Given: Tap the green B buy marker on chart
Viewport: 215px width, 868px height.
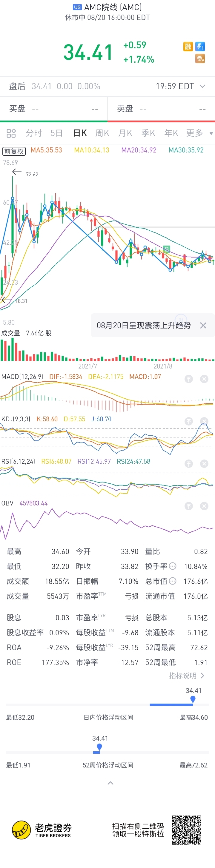Looking at the screenshot, I should pyautogui.click(x=166, y=249).
